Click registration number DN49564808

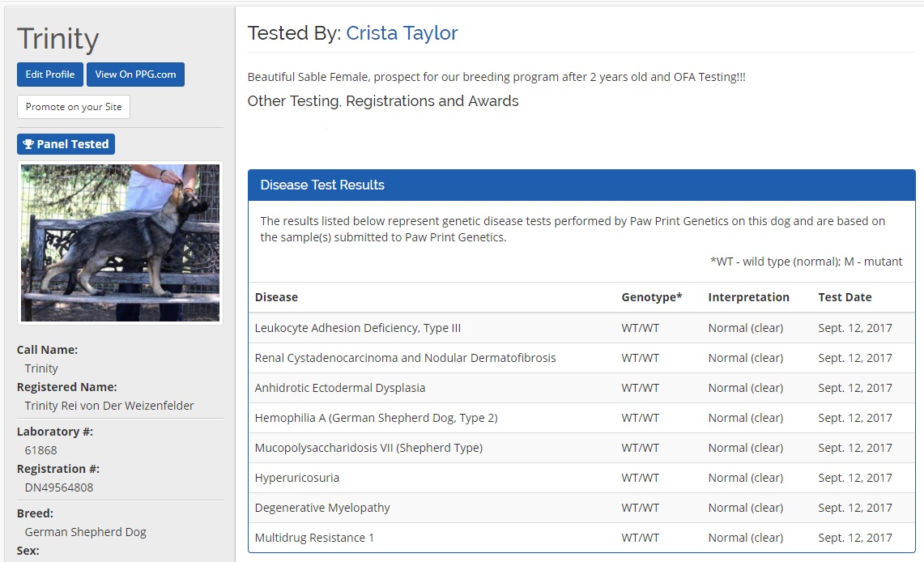59,487
